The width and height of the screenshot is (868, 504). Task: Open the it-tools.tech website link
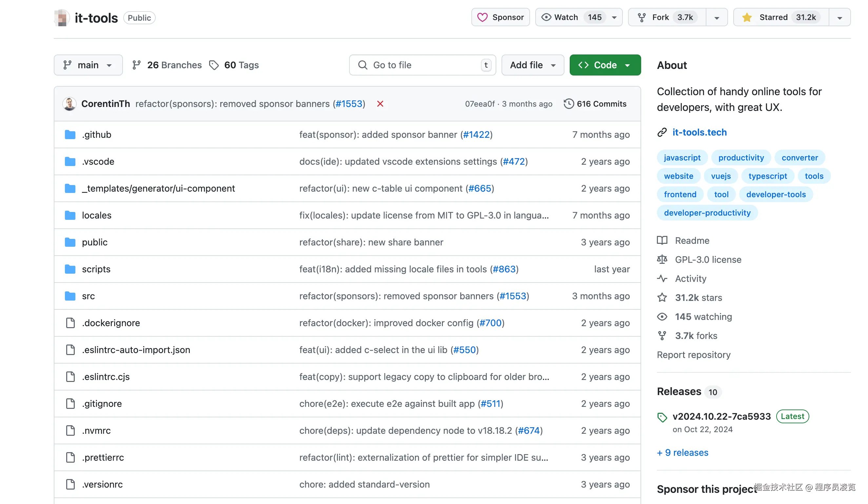(x=699, y=132)
